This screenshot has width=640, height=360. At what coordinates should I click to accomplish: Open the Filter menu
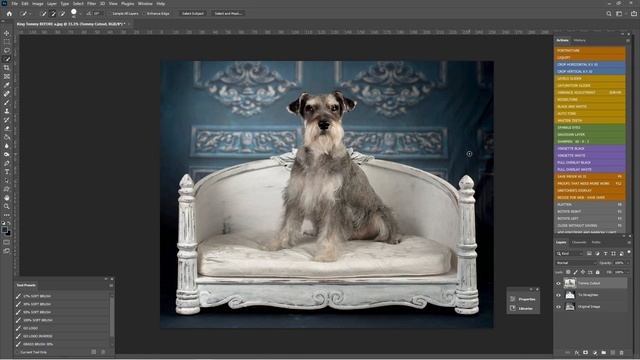coord(91,4)
